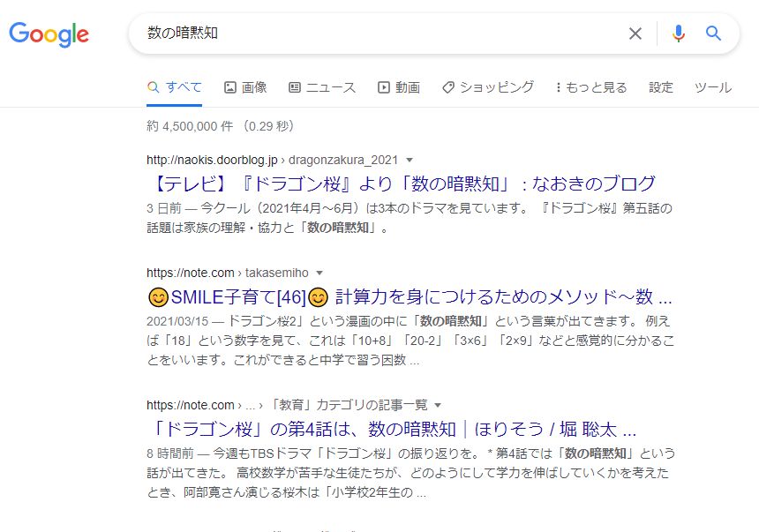Click the Google logo

point(49,34)
